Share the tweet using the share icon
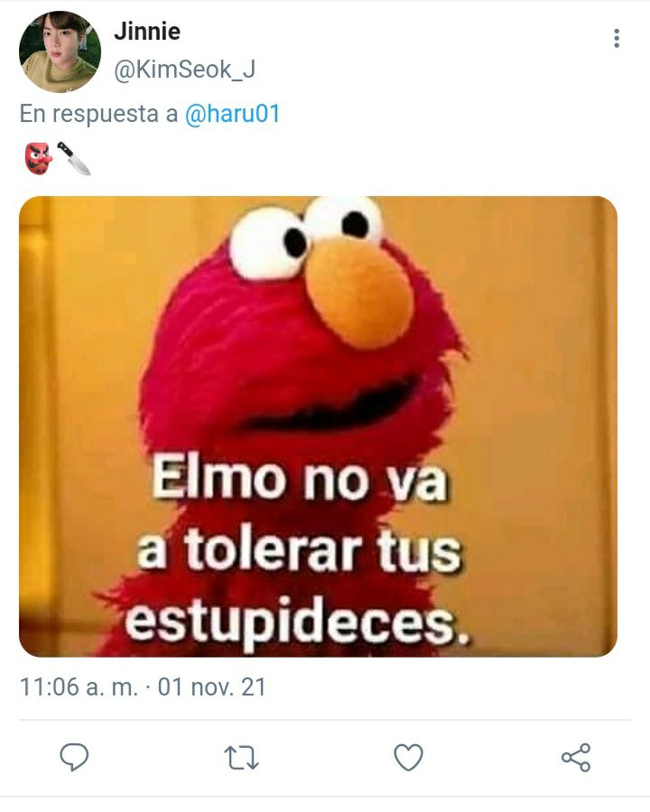650x812 pixels. 576,758
